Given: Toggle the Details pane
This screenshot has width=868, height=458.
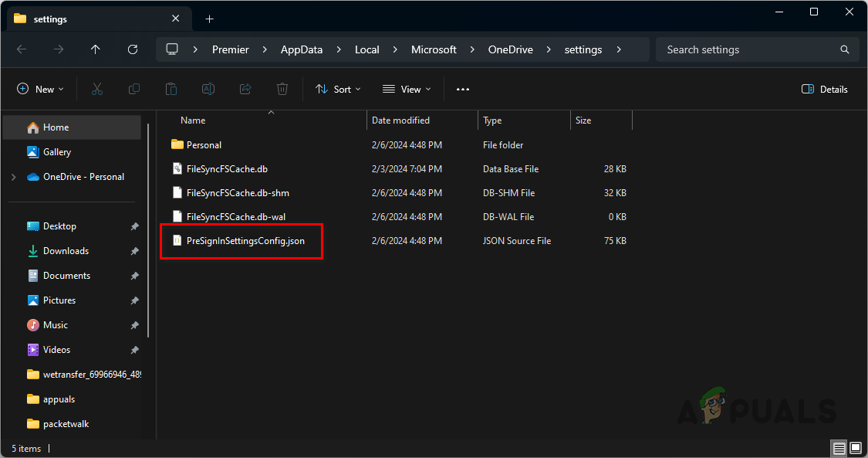Looking at the screenshot, I should coord(824,89).
